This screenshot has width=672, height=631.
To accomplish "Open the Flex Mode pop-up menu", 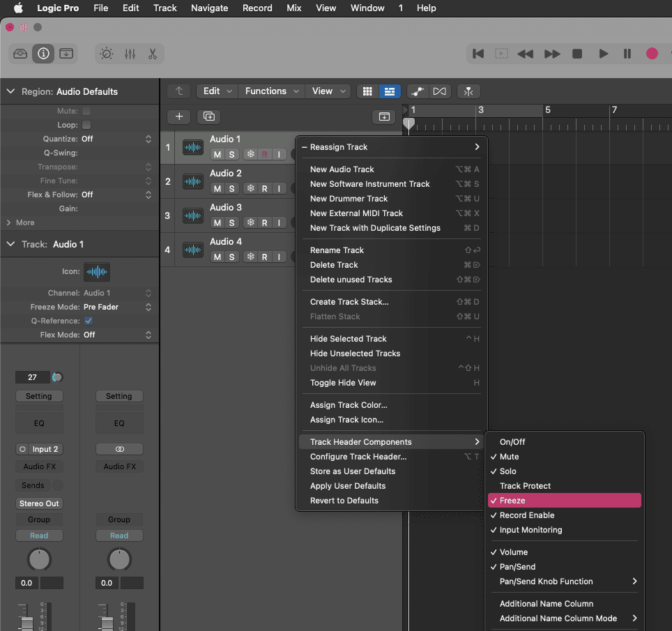I will pos(116,335).
